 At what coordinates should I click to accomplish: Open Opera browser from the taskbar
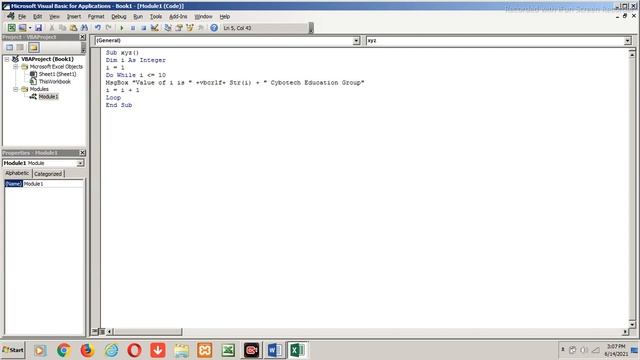coord(134,350)
